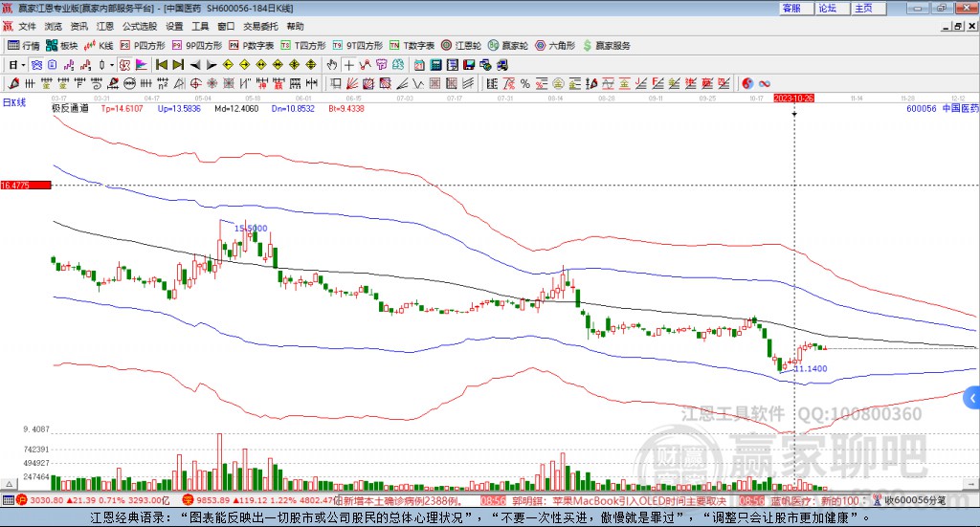Expand the blue side panel chevron
The width and height of the screenshot is (980, 527).
[972, 398]
